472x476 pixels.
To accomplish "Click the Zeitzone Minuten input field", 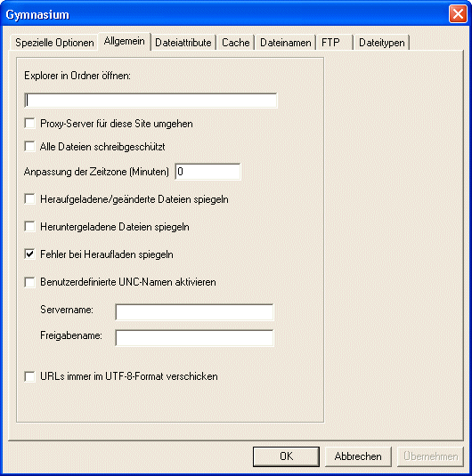I will pos(208,172).
